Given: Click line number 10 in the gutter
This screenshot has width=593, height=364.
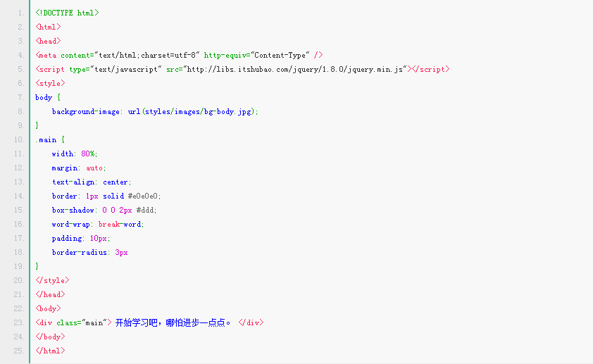Looking at the screenshot, I should tap(19, 140).
